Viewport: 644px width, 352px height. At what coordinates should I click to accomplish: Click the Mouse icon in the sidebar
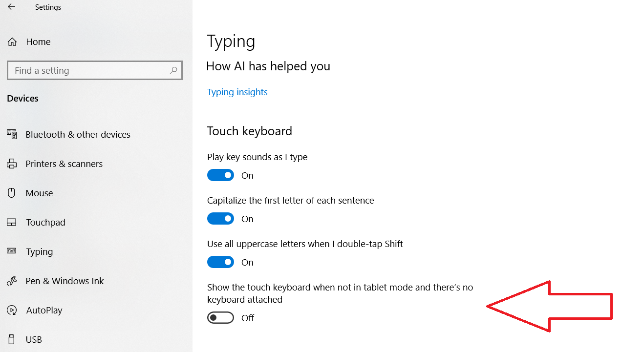(11, 193)
